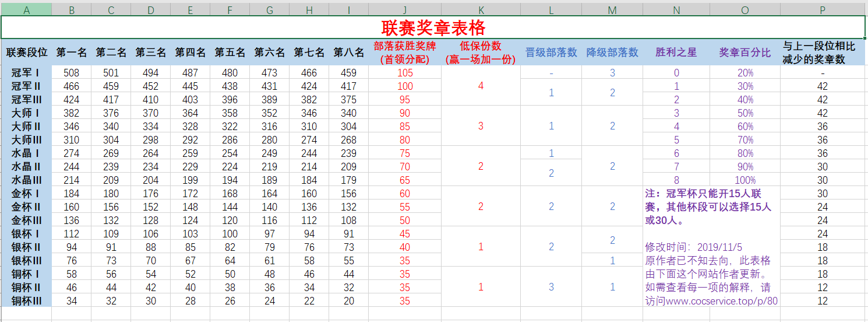This screenshot has height=322, width=868.
Task: Select the 大师 I row label
Action: point(26,113)
